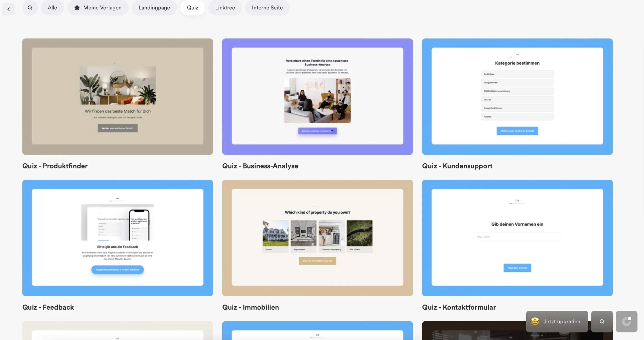Select the active Quiz tab
This screenshot has width=644, height=340.
pos(192,8)
